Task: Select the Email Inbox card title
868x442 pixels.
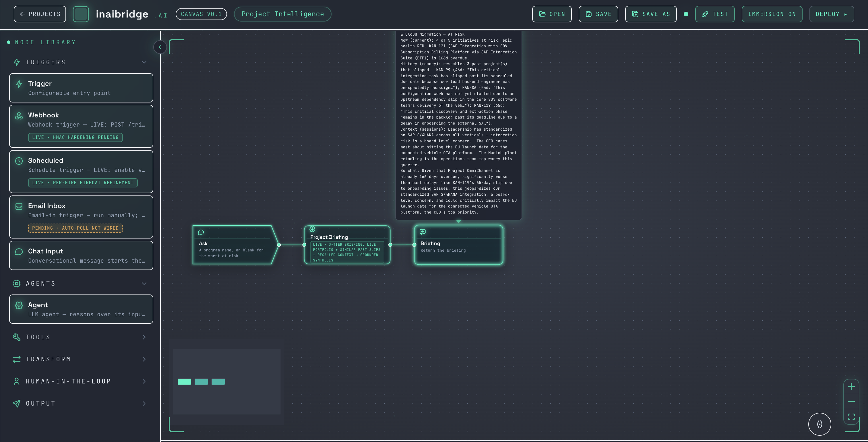Action: [47, 206]
